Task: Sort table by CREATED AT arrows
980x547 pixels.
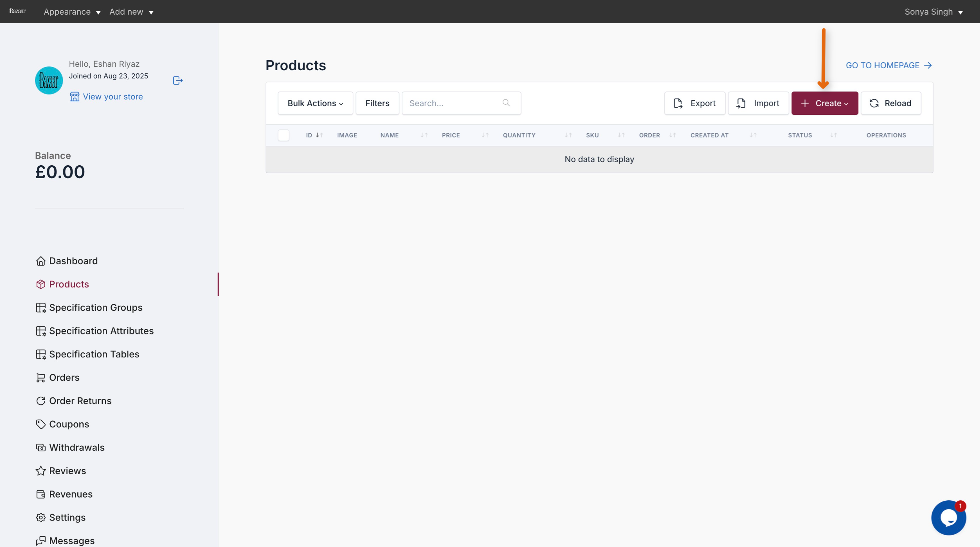Action: pyautogui.click(x=753, y=135)
